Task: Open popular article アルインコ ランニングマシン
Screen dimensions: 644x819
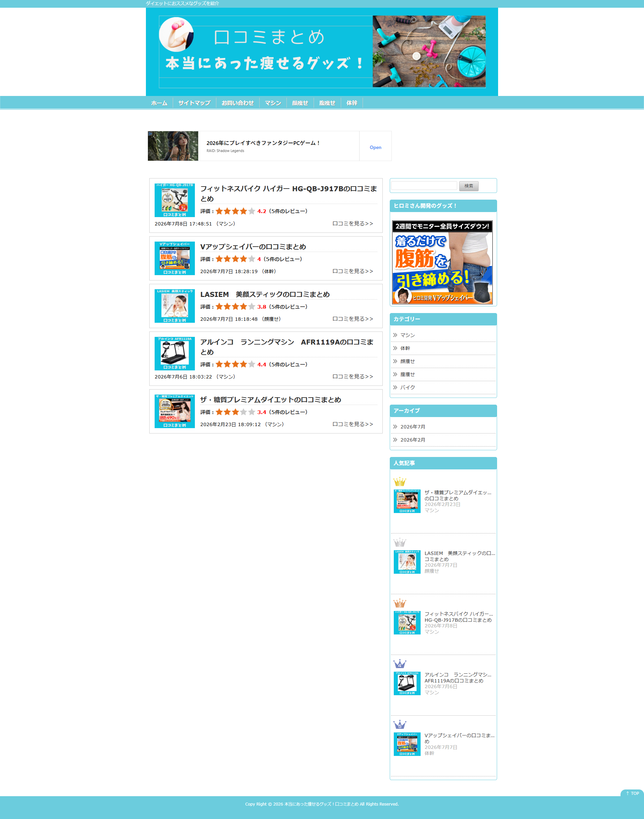Action: click(x=458, y=678)
